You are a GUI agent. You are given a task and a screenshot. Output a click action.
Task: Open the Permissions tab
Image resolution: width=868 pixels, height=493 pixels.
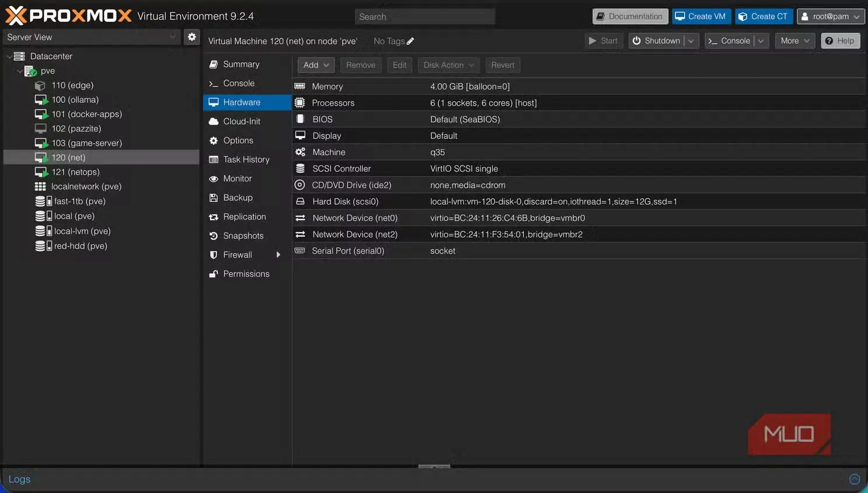pyautogui.click(x=247, y=274)
